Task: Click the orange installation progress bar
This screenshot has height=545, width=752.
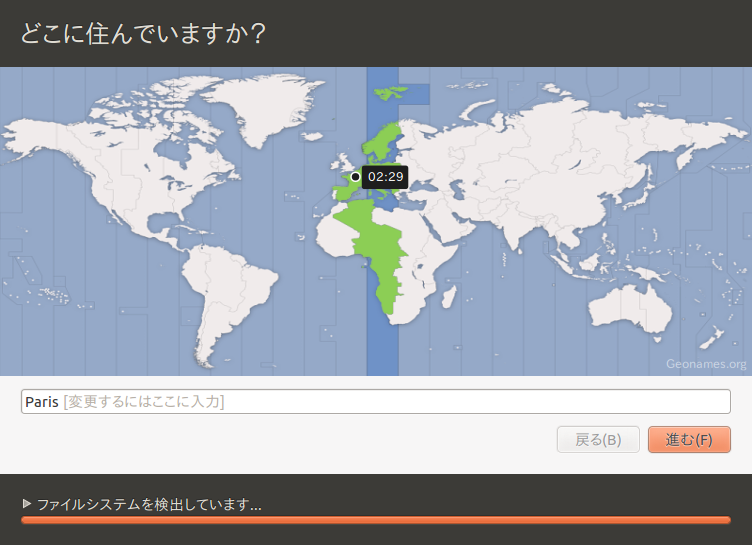Action: (376, 520)
